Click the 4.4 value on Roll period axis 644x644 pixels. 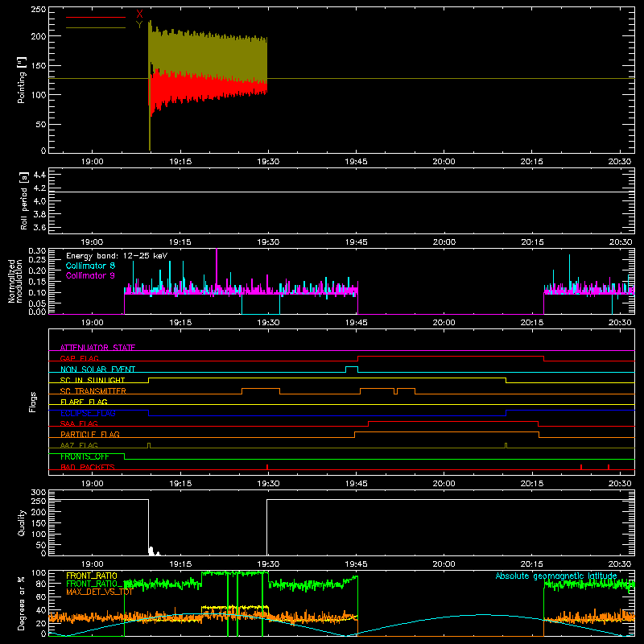click(39, 175)
